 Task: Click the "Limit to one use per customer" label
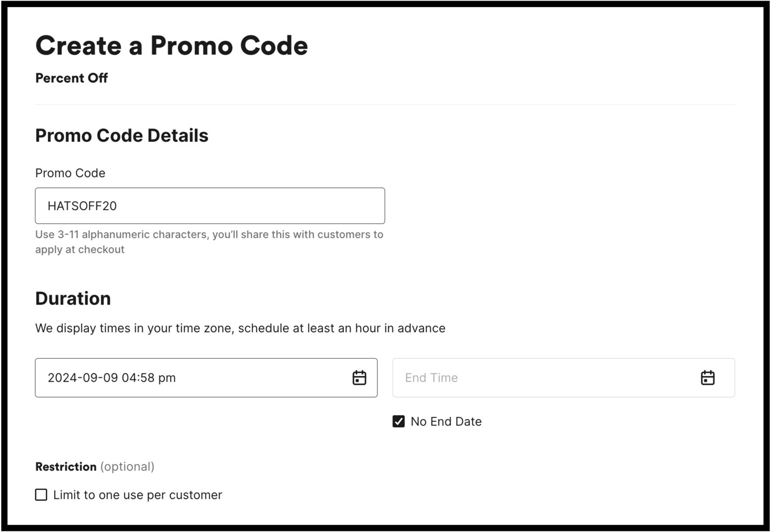coord(138,495)
